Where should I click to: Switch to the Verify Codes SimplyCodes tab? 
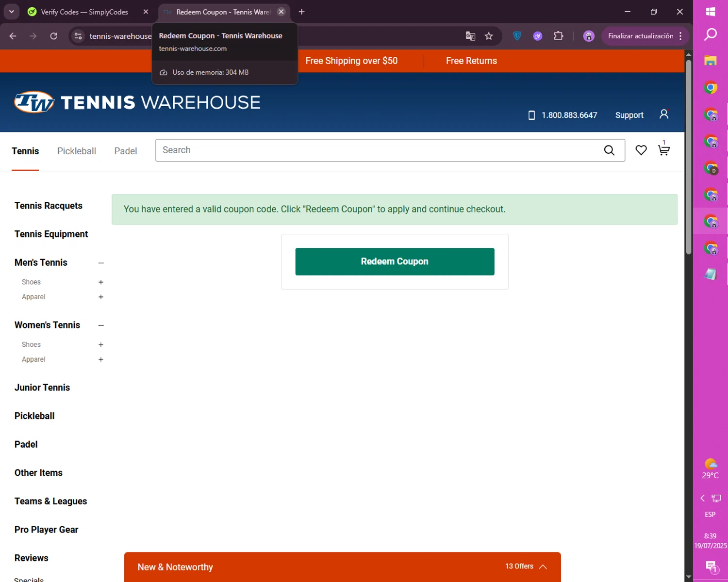[x=84, y=12]
